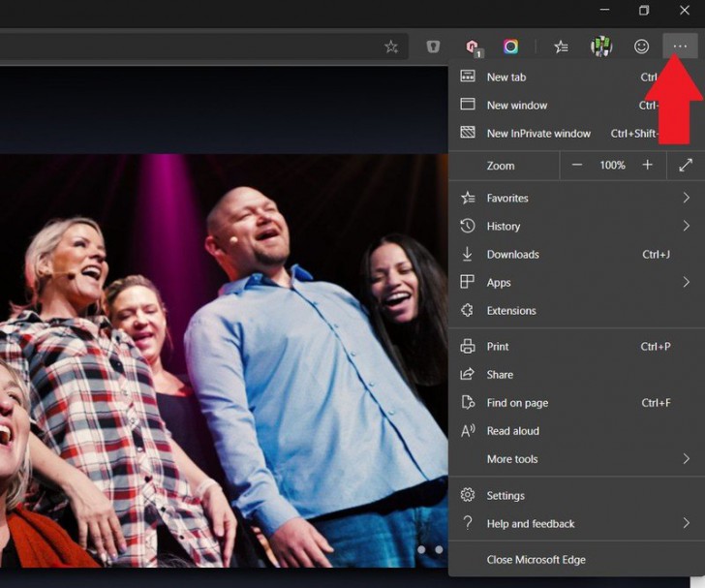This screenshot has height=588, width=705.
Task: Click the Share arrow icon
Action: 468,374
